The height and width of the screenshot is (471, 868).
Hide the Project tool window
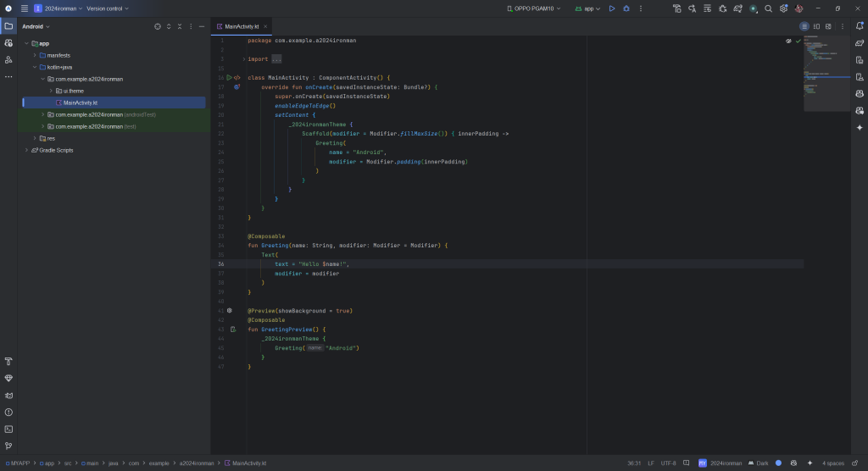click(x=202, y=26)
